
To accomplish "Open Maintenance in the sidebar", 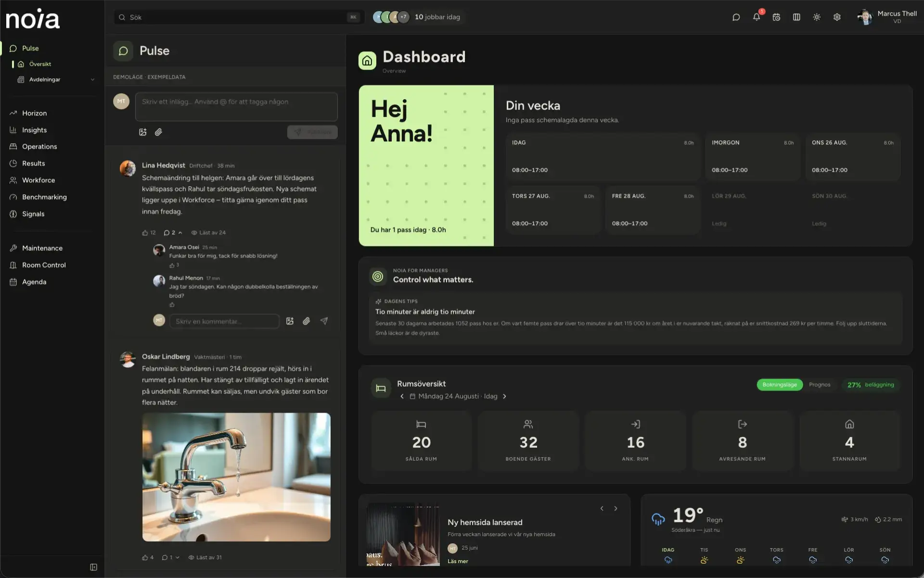I will (x=42, y=248).
